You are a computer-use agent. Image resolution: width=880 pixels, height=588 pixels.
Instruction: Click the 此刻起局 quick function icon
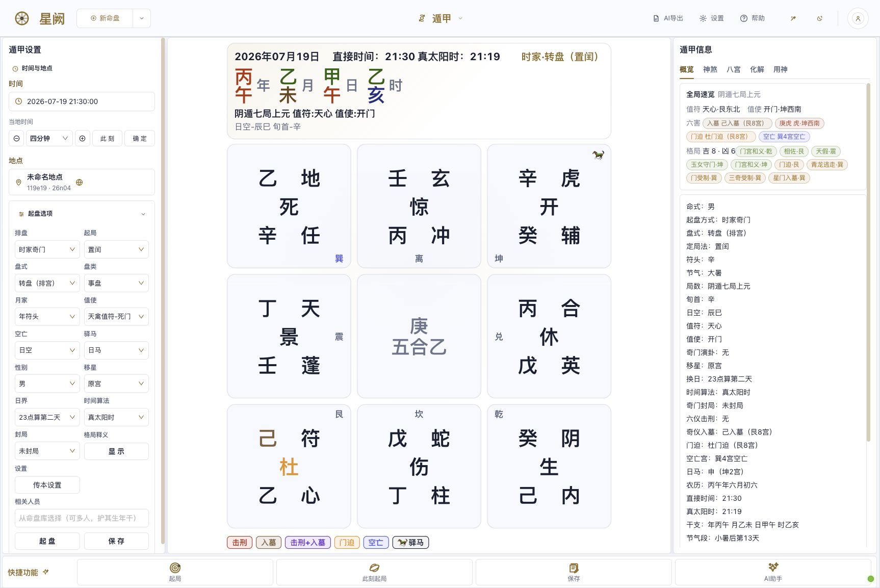tap(374, 568)
